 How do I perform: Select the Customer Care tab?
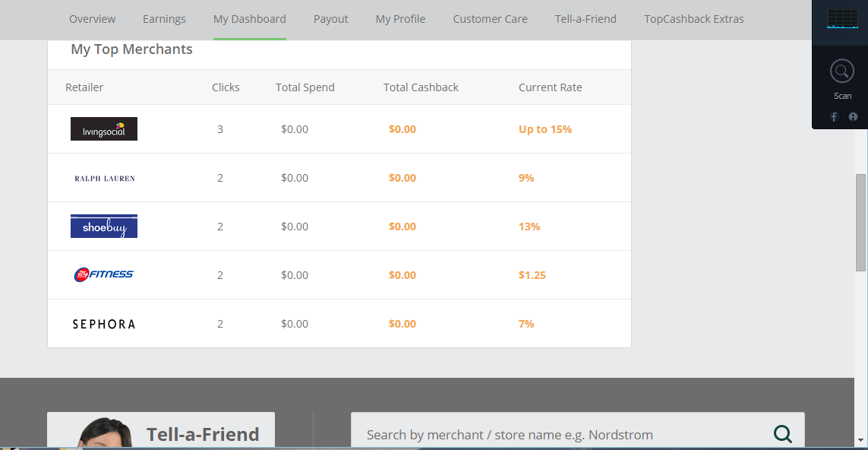click(x=490, y=19)
